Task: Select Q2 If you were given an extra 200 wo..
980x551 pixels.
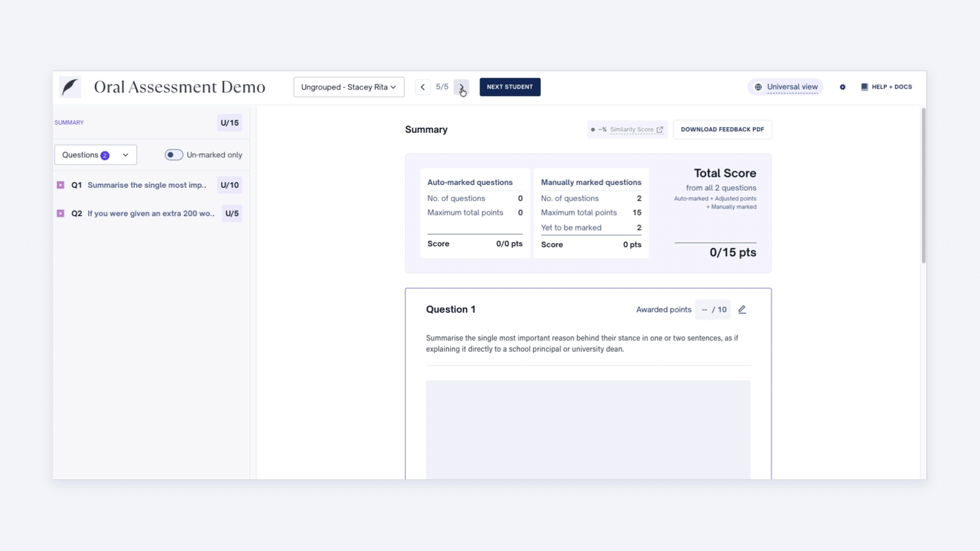Action: [x=151, y=214]
